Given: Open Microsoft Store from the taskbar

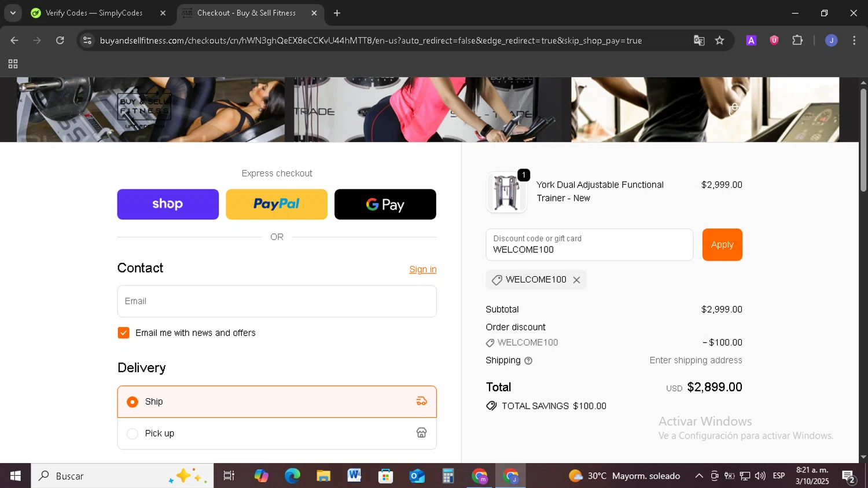Looking at the screenshot, I should pos(385,476).
